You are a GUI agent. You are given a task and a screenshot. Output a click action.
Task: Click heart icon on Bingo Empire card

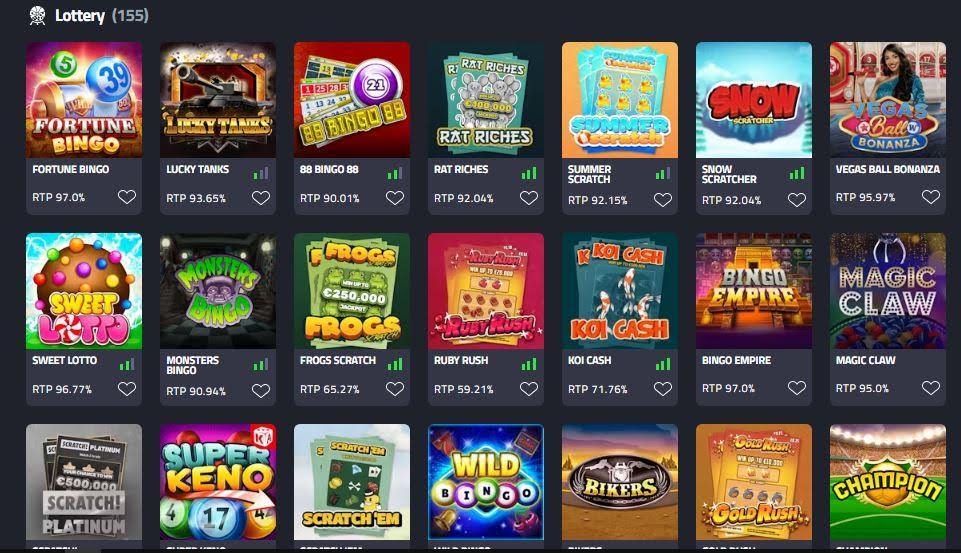tap(797, 387)
